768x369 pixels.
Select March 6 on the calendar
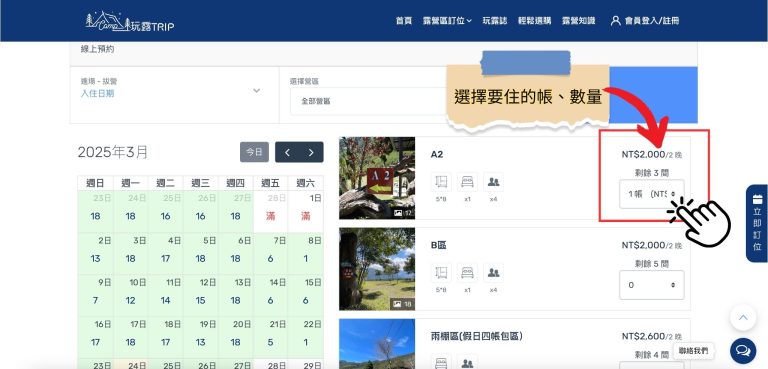236,253
